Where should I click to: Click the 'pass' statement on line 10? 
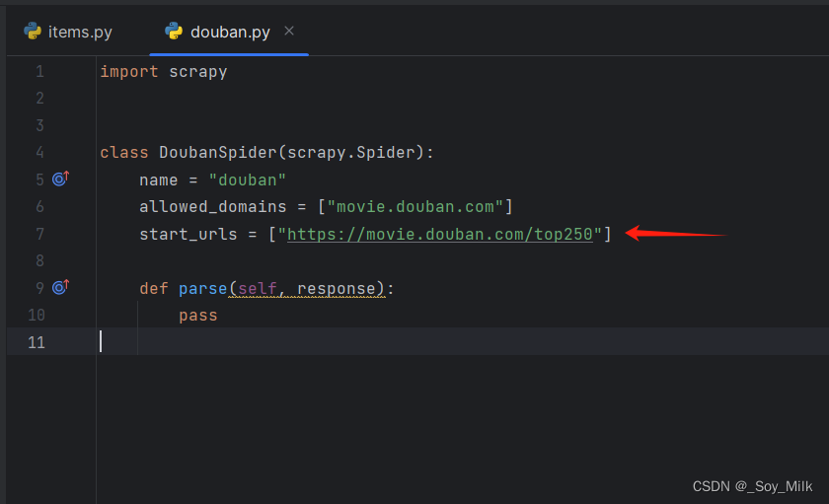coord(198,316)
